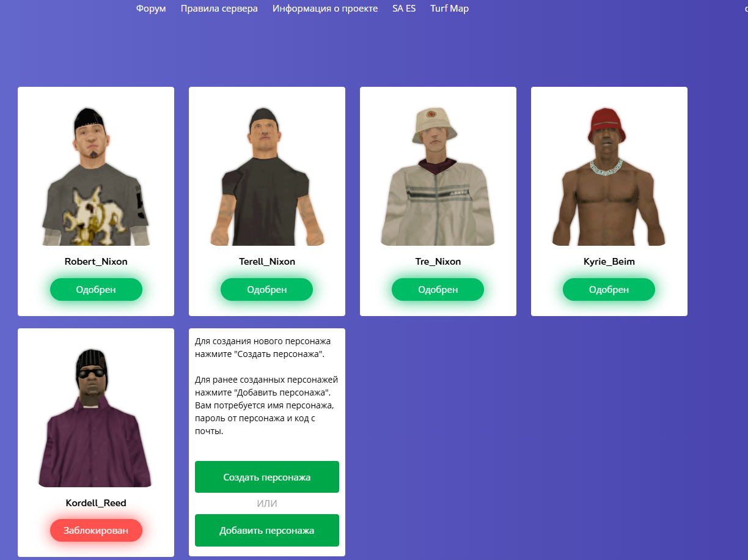This screenshot has width=748, height=560.
Task: Select Kyrie_Beim character avatar image
Action: pyautogui.click(x=609, y=176)
